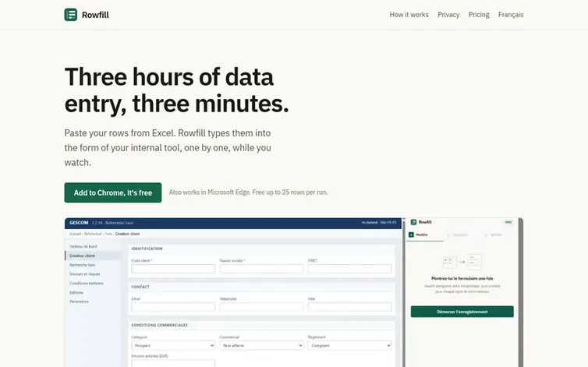
Task: Click the user and site label in GESCOM header
Action: pyautogui.click(x=379, y=222)
